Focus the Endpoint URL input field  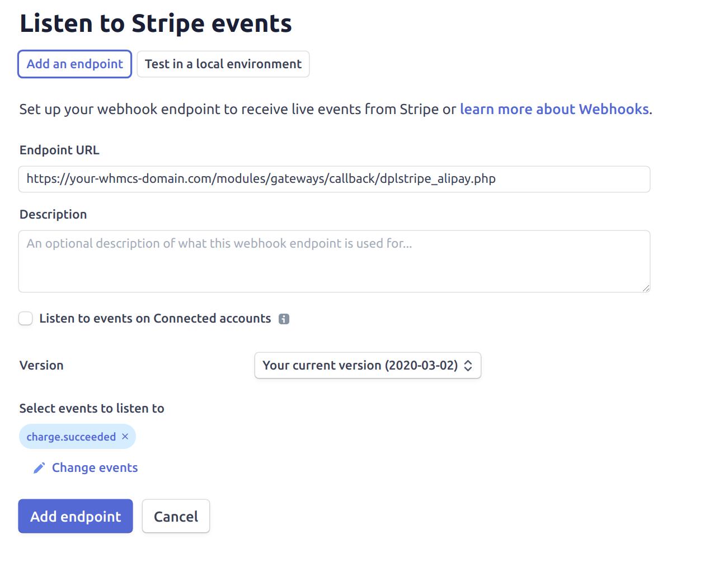click(x=334, y=179)
